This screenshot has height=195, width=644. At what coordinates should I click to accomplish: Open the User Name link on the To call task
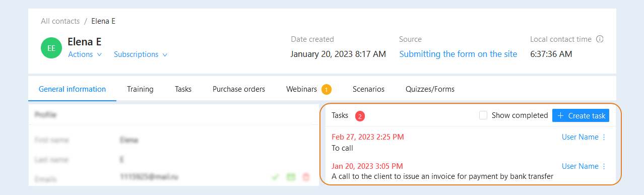[x=580, y=137]
